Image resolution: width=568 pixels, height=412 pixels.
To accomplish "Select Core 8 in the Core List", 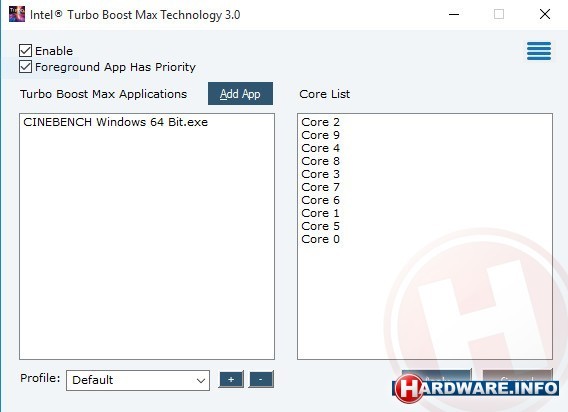I will [321, 161].
